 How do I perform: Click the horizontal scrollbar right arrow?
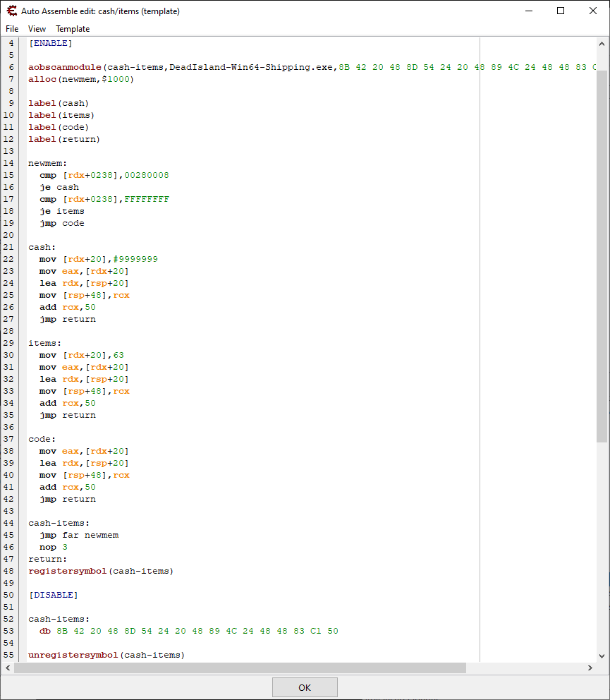(590, 668)
